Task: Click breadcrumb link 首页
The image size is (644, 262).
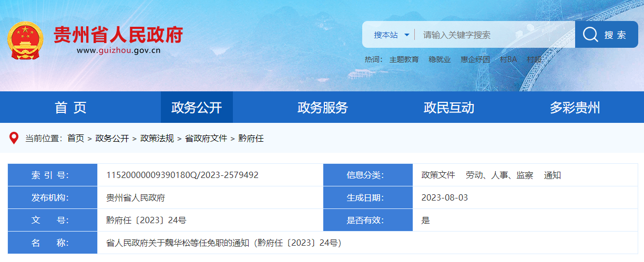Action: (x=76, y=138)
